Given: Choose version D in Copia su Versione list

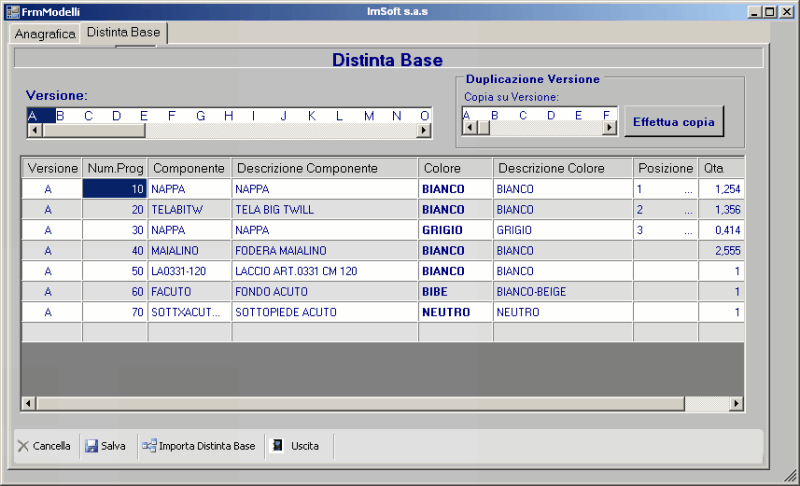Looking at the screenshot, I should tap(551, 115).
